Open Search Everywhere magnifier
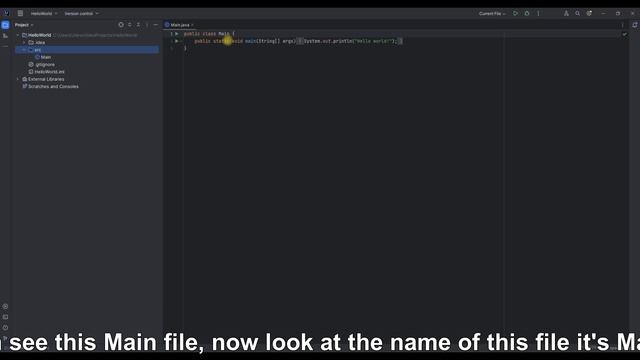Image resolution: width=640 pixels, height=360 pixels. (578, 13)
